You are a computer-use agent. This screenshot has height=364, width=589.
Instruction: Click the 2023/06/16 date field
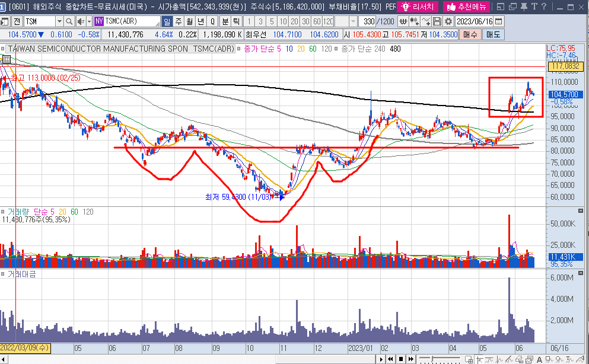click(475, 21)
